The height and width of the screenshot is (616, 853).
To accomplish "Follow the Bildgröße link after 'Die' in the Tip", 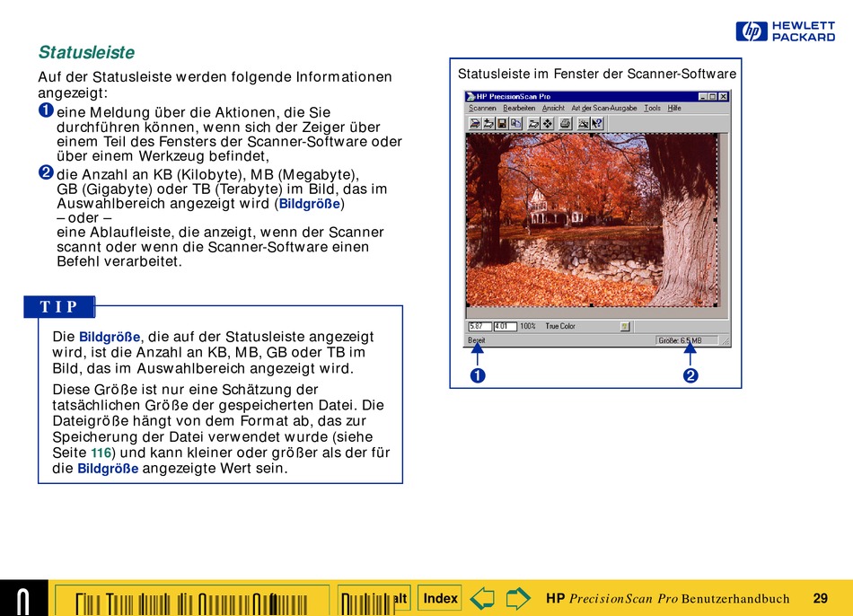I will [x=110, y=337].
